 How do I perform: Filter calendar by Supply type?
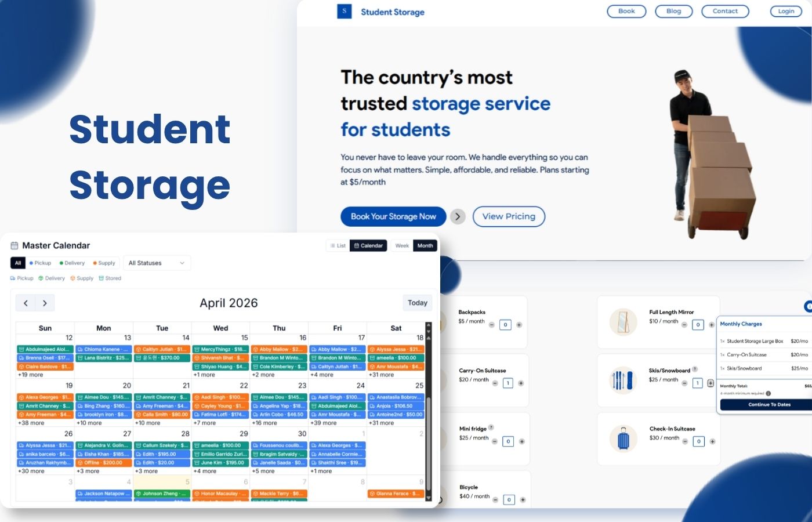click(104, 263)
